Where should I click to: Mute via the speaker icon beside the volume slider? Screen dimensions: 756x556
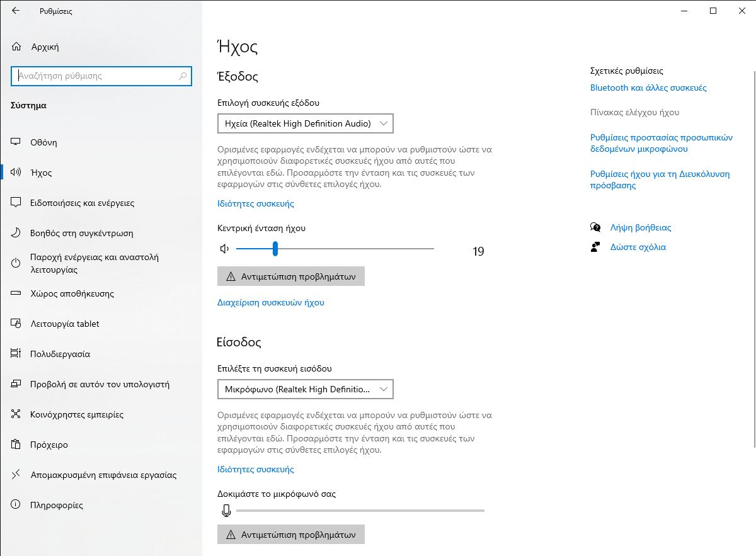click(x=224, y=249)
